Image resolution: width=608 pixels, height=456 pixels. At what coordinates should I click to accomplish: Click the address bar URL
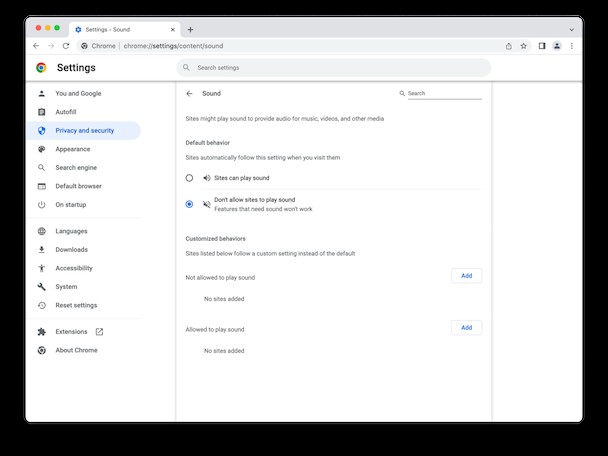pos(173,46)
